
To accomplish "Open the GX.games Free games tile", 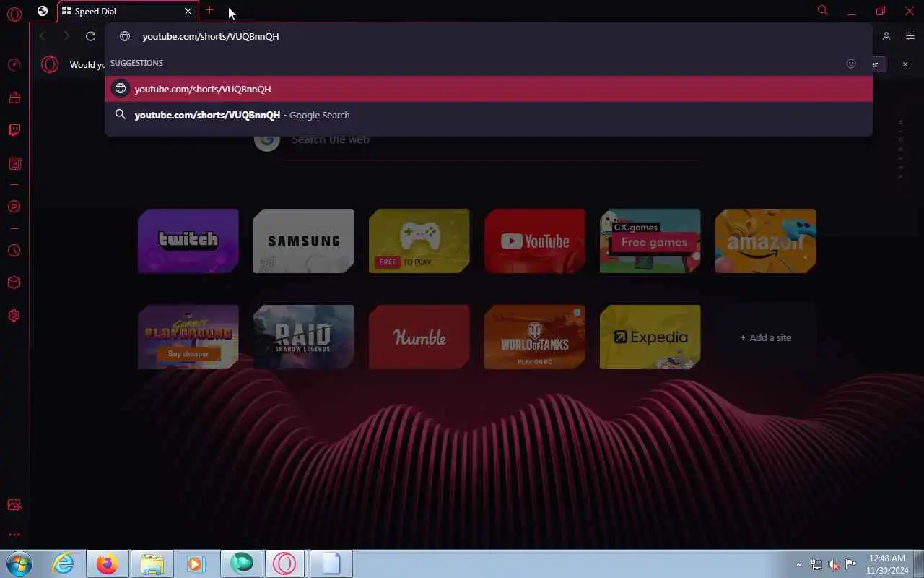I will pos(650,241).
